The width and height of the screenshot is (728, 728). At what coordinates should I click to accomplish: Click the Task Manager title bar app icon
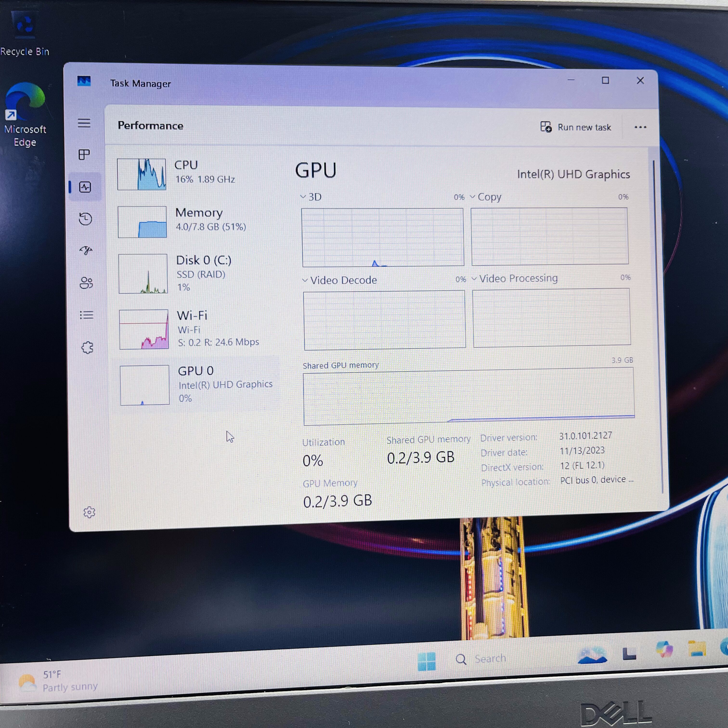tap(84, 81)
